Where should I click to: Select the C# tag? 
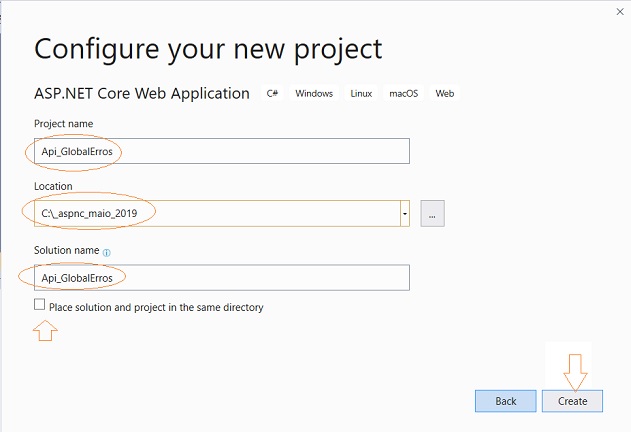pyautogui.click(x=272, y=93)
